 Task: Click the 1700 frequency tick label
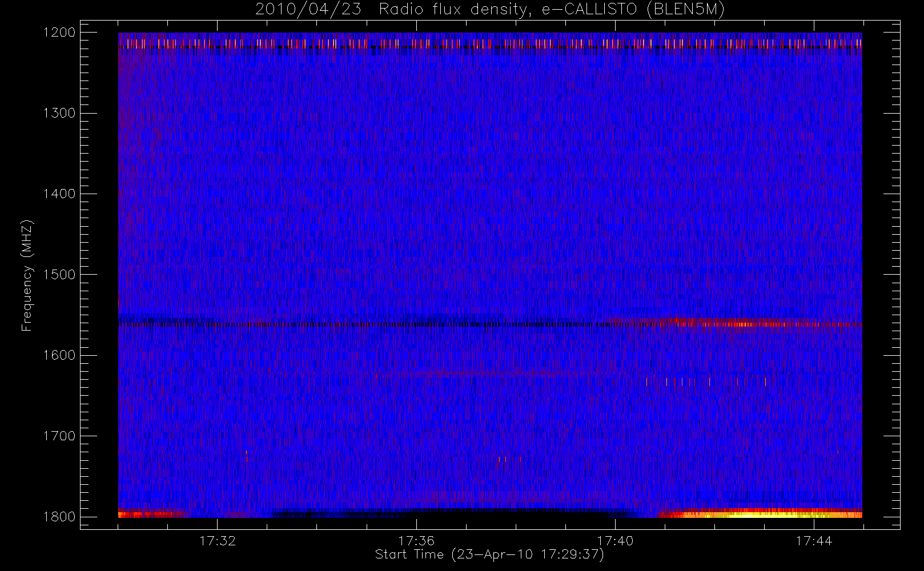click(x=59, y=436)
